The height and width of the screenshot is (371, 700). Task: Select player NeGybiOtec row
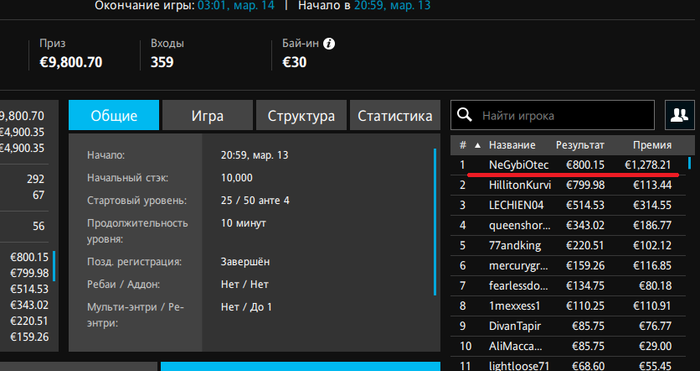[x=568, y=165]
